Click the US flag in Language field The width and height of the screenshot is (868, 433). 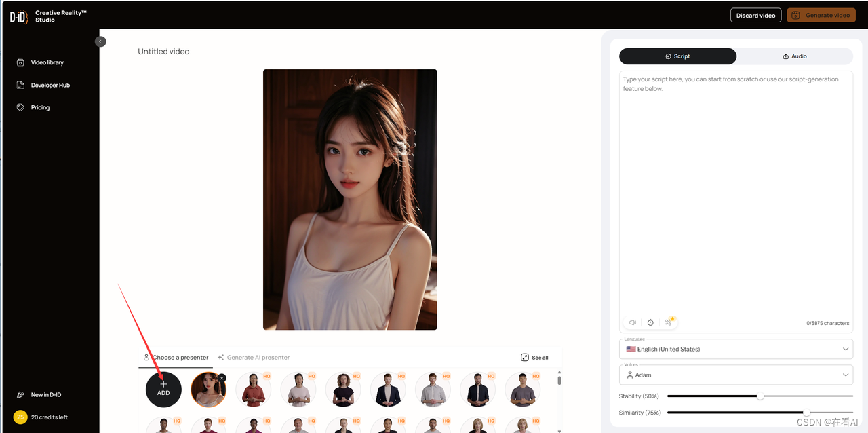pos(631,349)
